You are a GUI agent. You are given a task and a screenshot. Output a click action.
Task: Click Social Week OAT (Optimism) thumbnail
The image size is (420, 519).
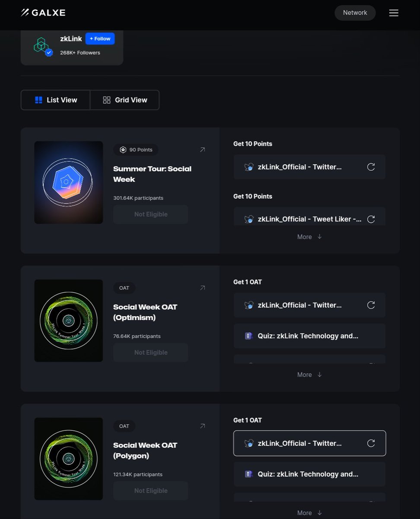pos(69,320)
